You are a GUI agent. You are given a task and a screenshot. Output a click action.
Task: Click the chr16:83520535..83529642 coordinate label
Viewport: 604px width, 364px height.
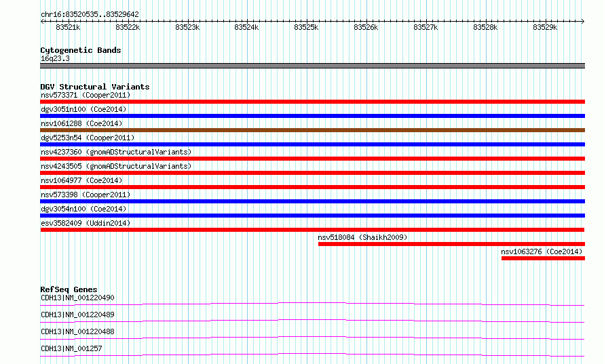coord(90,14)
